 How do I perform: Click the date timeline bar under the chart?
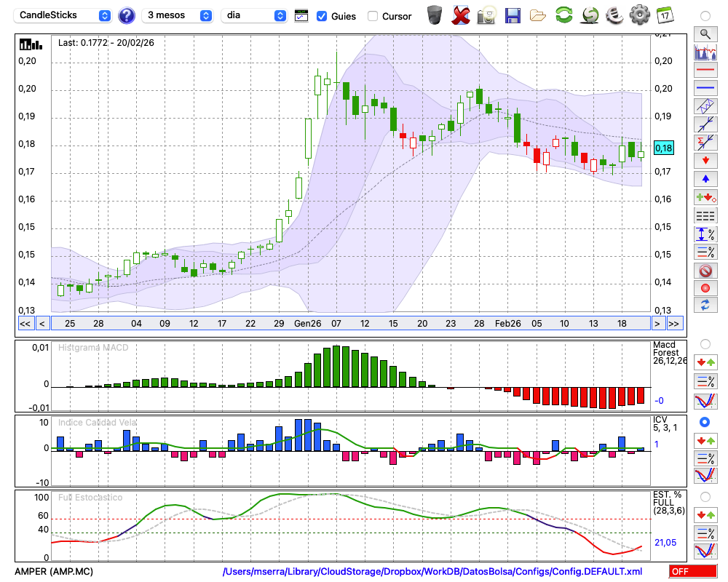point(349,323)
